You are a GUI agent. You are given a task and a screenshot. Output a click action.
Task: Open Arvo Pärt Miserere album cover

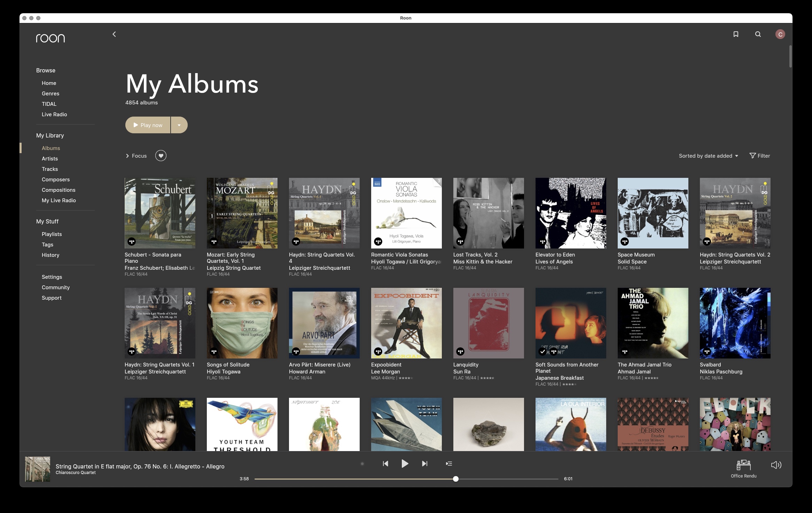tap(324, 323)
